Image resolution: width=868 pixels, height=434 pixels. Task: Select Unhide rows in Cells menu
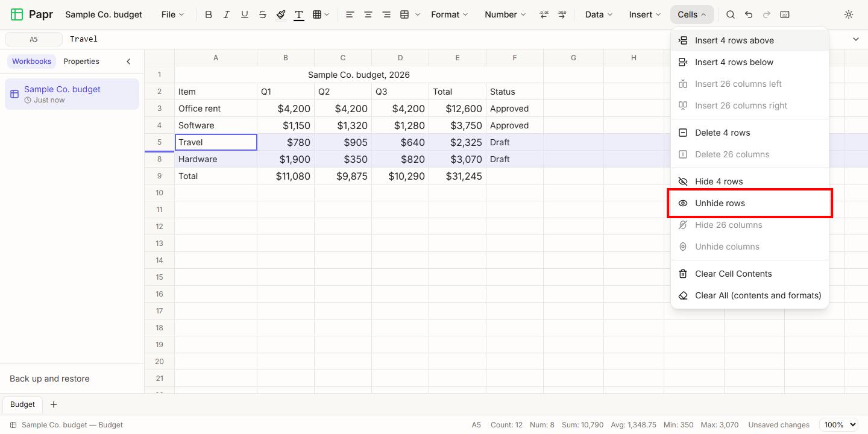coord(750,203)
